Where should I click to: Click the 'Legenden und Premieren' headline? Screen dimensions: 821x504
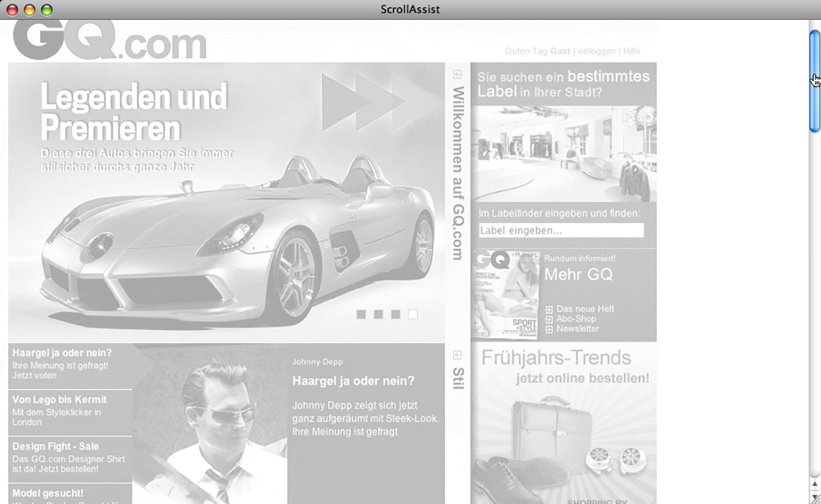pos(134,111)
